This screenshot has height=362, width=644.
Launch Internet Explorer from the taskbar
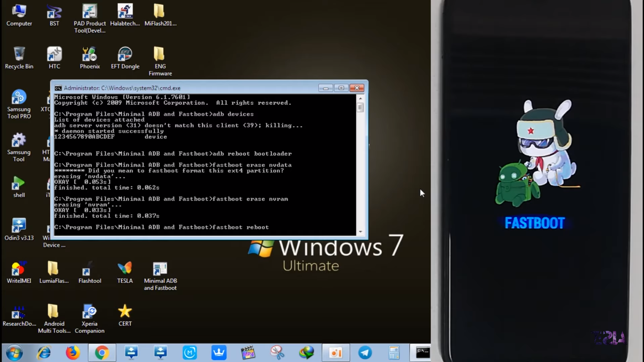click(x=44, y=353)
